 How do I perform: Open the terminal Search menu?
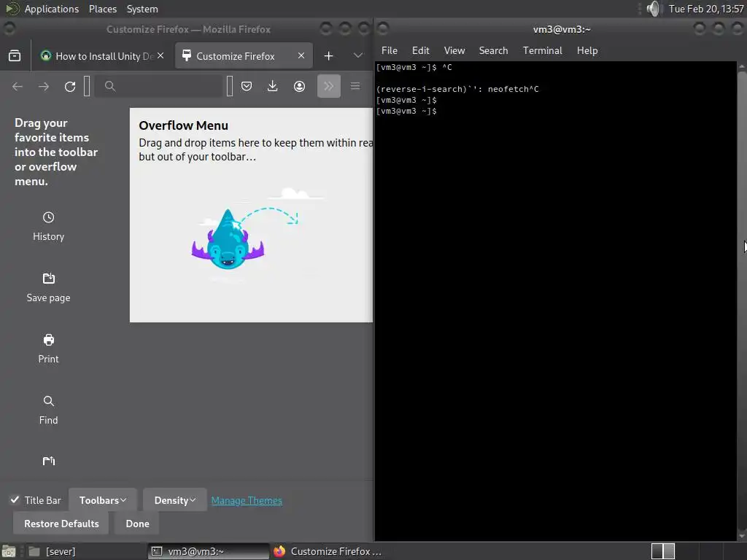[x=494, y=50]
